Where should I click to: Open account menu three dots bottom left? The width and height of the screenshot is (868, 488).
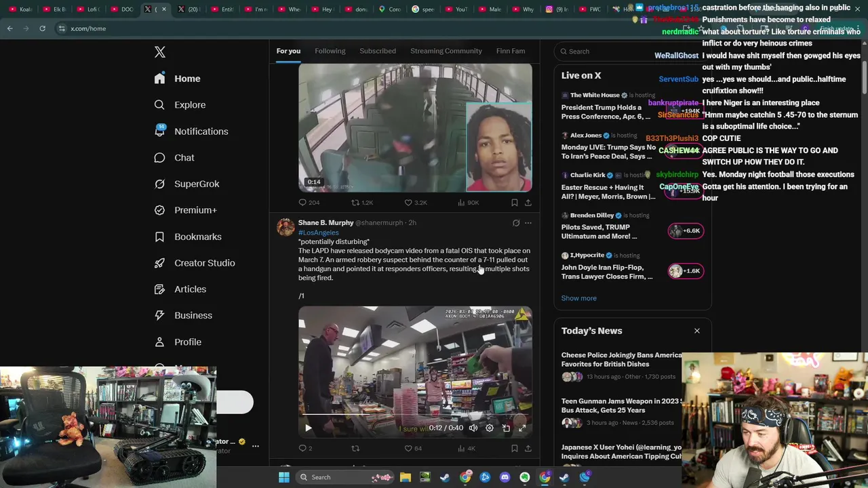pyautogui.click(x=255, y=445)
